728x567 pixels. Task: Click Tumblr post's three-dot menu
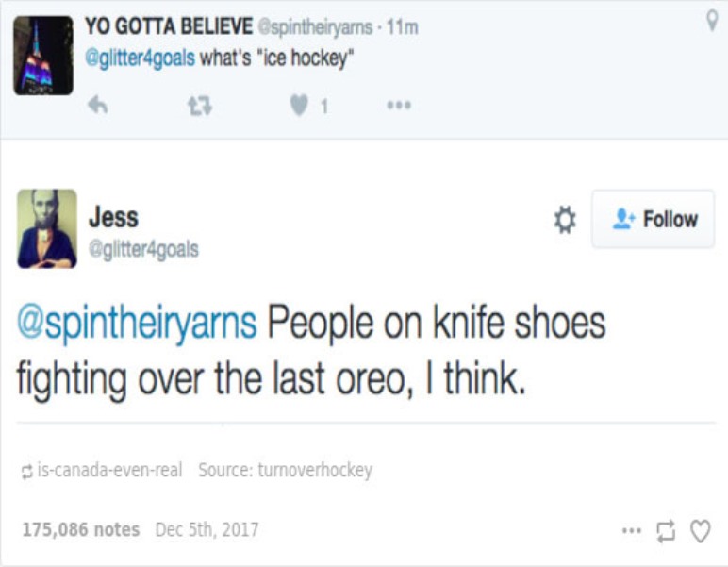point(631,530)
